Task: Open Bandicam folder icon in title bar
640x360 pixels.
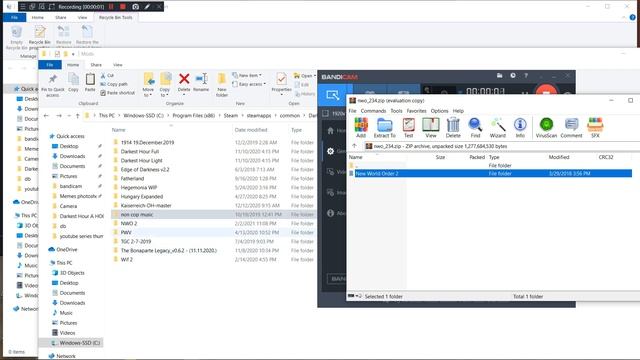Action: [x=500, y=76]
